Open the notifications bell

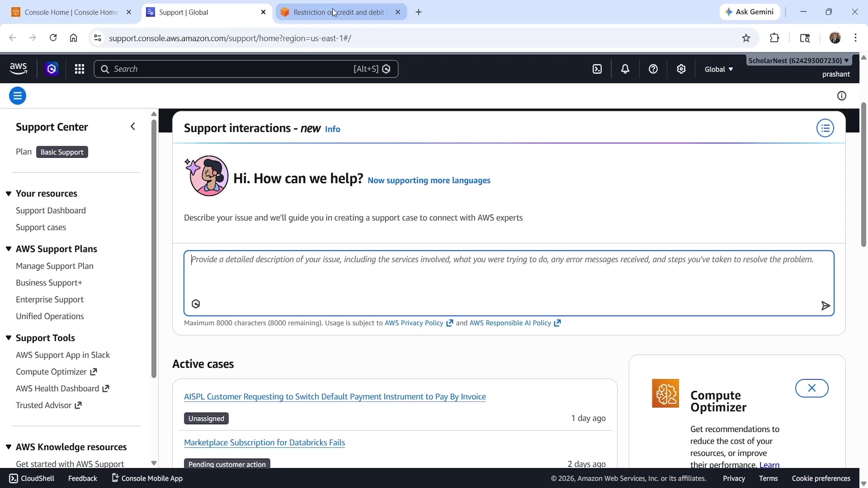click(x=625, y=69)
